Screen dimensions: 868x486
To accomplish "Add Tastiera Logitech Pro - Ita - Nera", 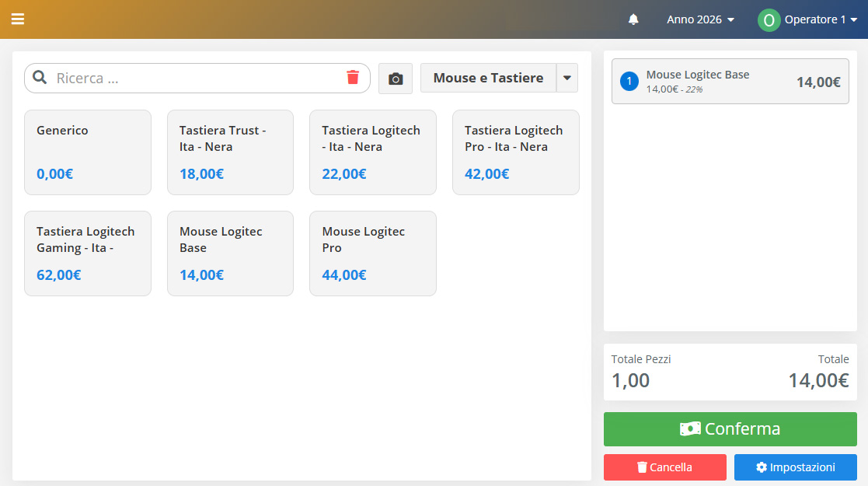I will pos(515,152).
